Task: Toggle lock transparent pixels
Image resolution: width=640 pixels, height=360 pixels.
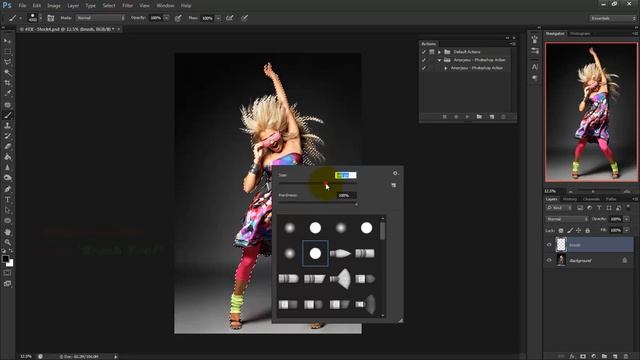Action: coord(561,231)
